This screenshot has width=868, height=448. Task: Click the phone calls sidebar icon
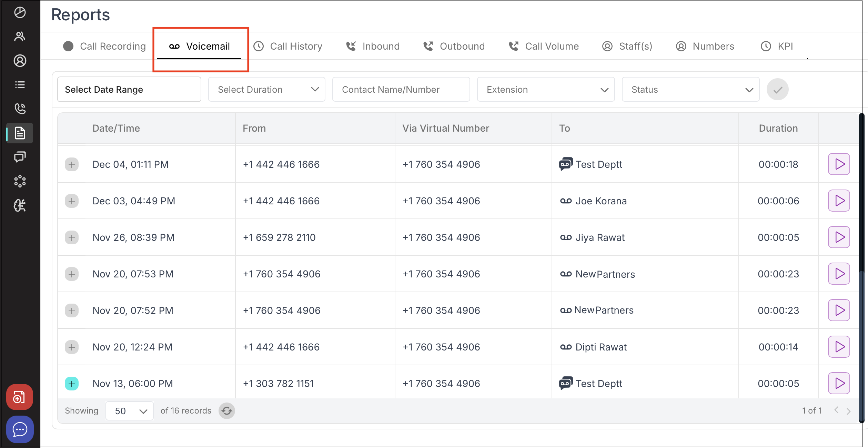pos(20,109)
